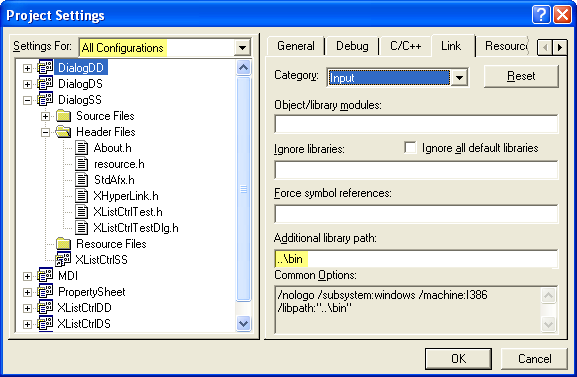The height and width of the screenshot is (377, 577).
Task: Open the Category dropdown showing Input
Action: click(x=459, y=78)
